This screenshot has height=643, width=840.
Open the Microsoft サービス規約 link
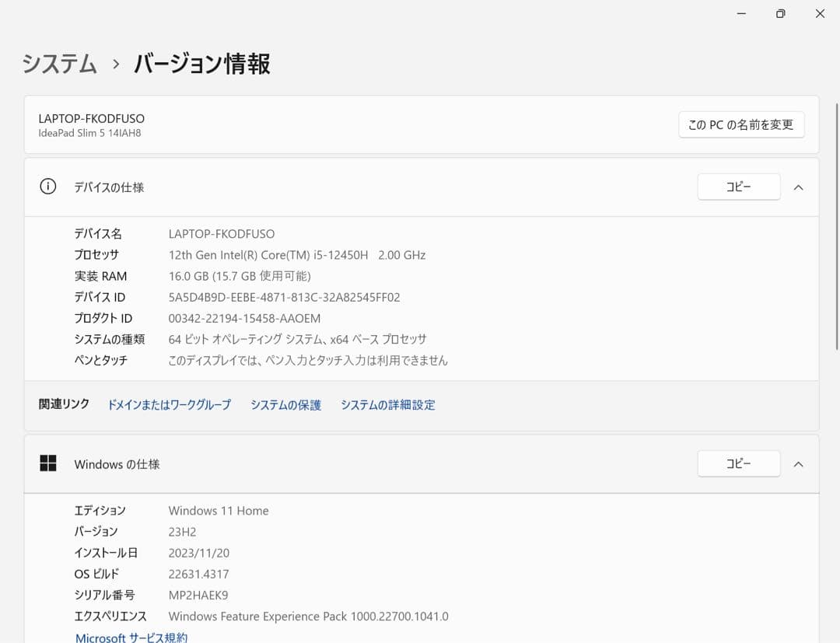coord(131,636)
